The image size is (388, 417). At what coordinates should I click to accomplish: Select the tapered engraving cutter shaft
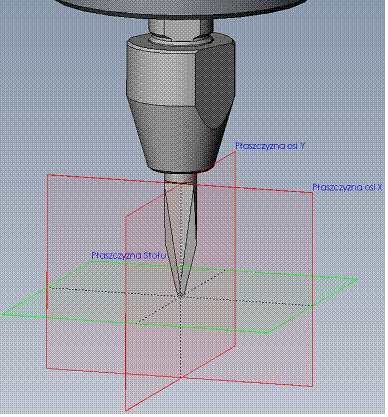pyautogui.click(x=181, y=230)
